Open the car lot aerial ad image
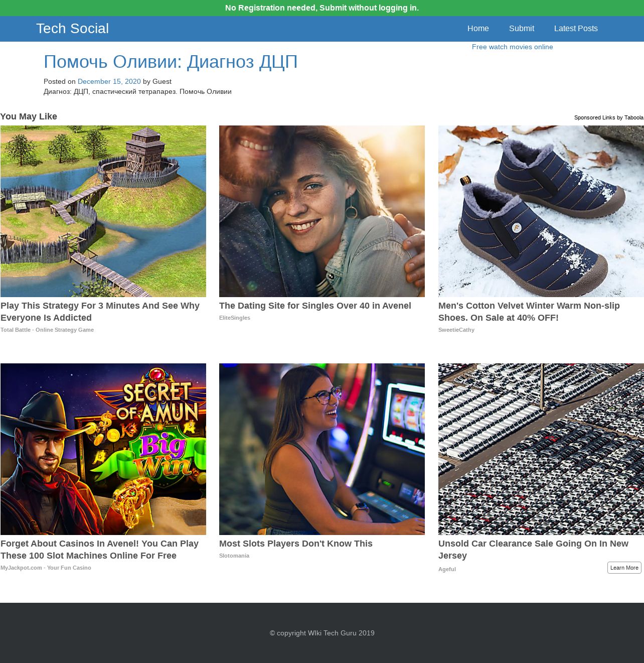This screenshot has width=644, height=663. (541, 449)
